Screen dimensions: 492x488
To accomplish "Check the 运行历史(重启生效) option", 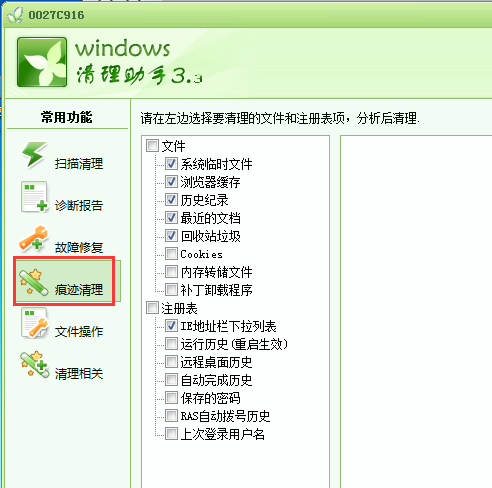I will [x=171, y=343].
